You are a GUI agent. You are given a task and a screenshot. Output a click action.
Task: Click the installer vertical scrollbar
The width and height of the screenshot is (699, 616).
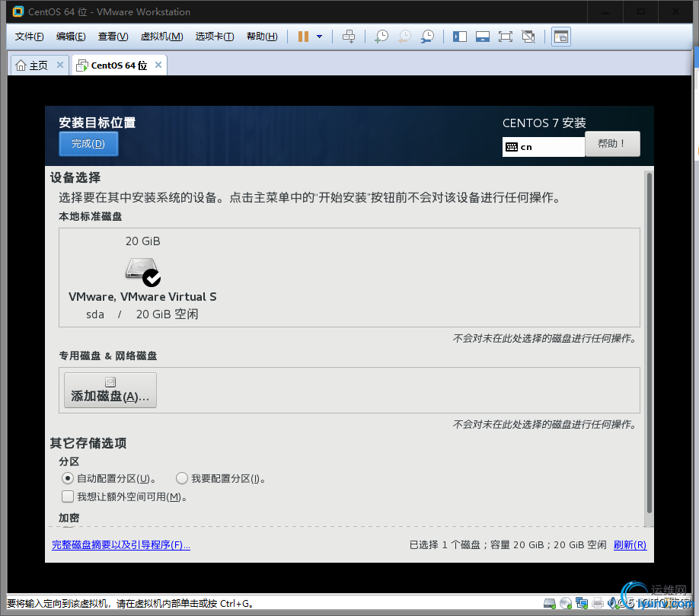coord(649,343)
